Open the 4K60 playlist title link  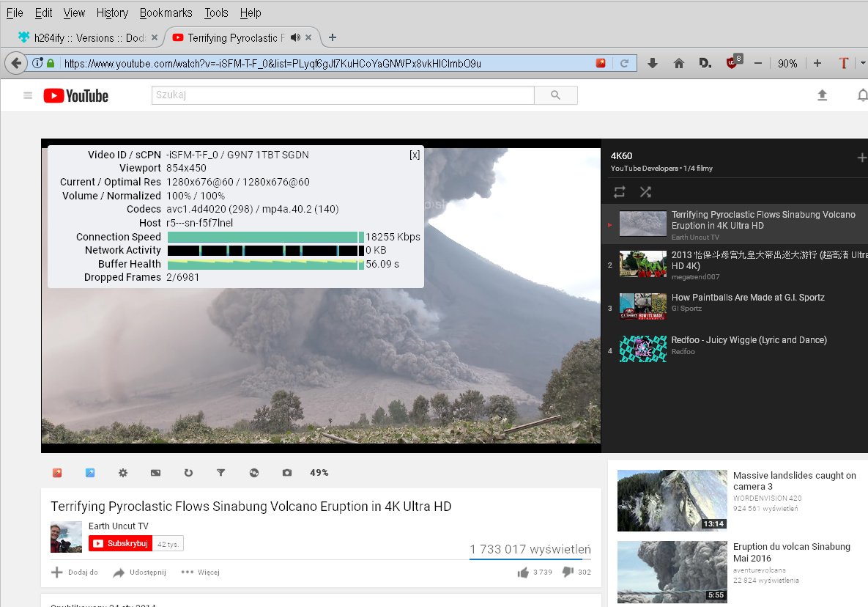(x=622, y=156)
